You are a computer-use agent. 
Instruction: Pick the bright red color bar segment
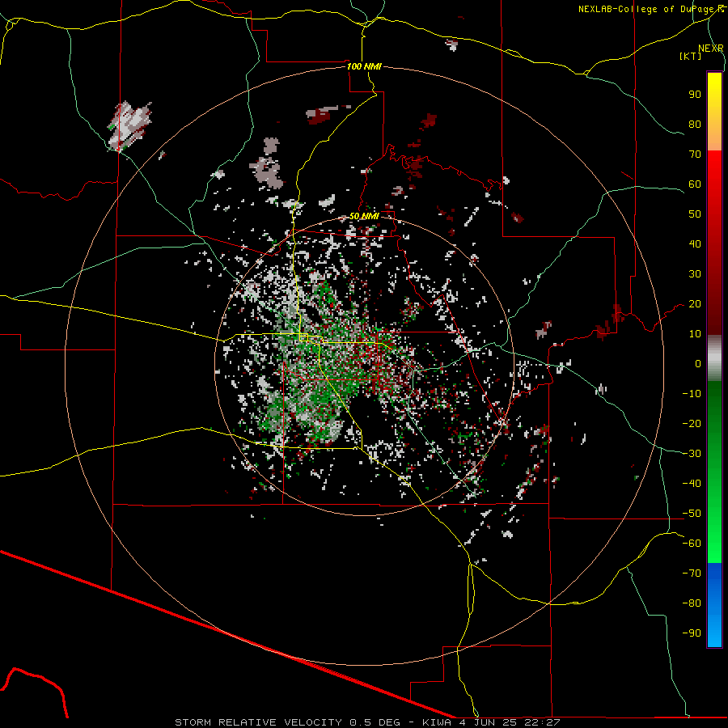(x=714, y=197)
